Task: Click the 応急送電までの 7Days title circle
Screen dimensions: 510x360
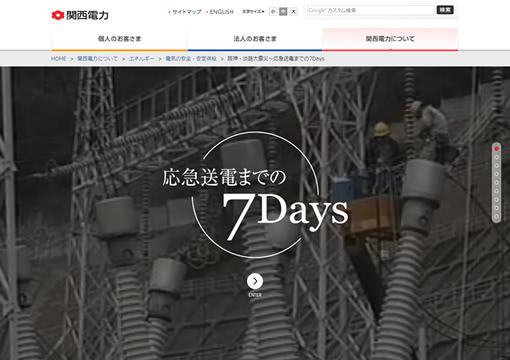Action: tap(255, 195)
